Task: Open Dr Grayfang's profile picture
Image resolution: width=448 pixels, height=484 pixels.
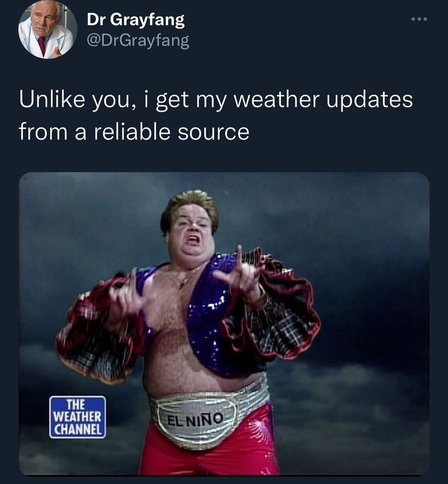Action: pos(48,29)
